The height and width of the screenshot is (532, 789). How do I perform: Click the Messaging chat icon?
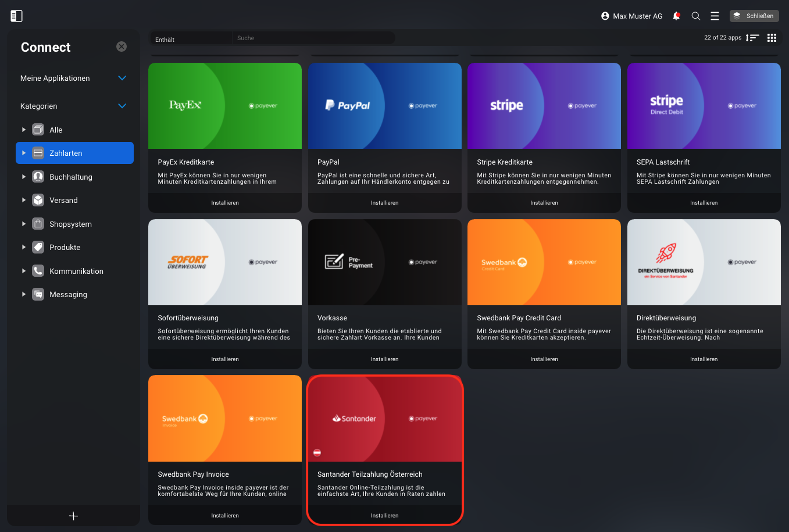click(x=38, y=294)
